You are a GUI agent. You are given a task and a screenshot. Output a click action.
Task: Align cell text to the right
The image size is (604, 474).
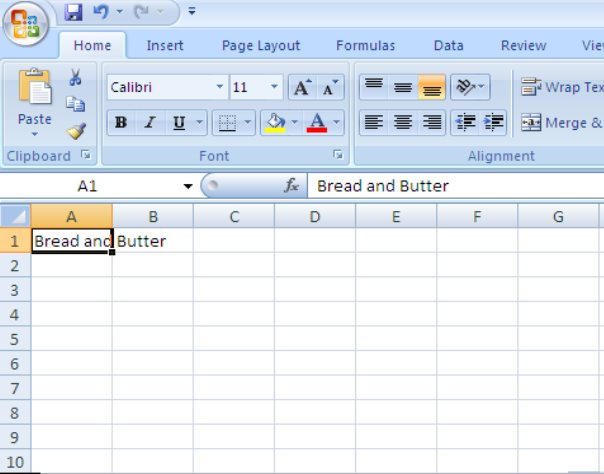431,122
